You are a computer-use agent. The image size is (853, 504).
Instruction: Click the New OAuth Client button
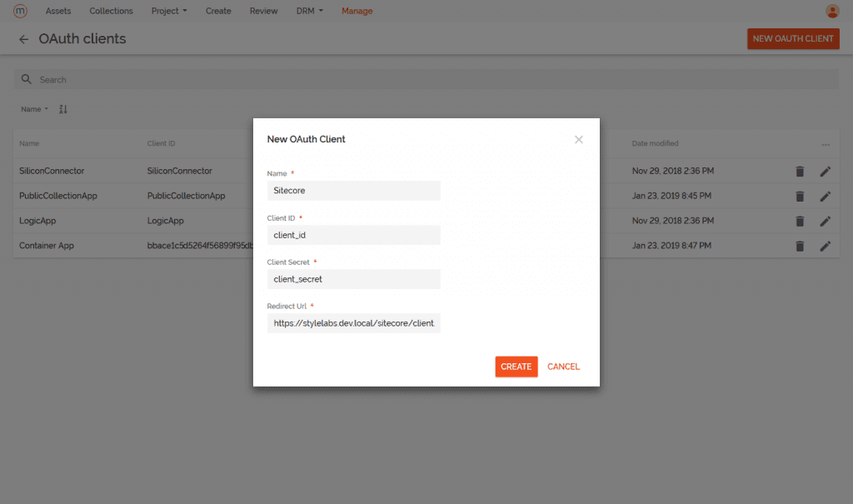[x=793, y=38]
